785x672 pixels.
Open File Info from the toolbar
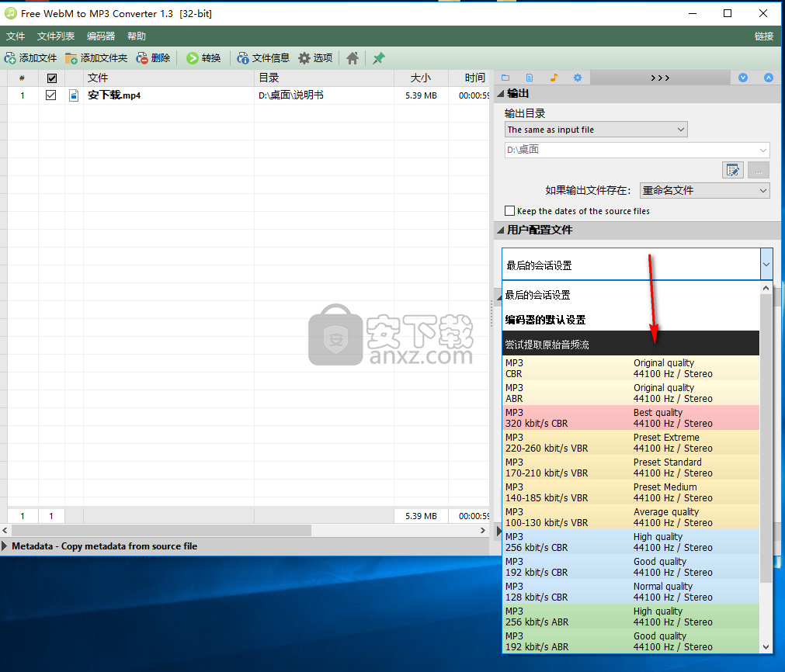pos(243,58)
